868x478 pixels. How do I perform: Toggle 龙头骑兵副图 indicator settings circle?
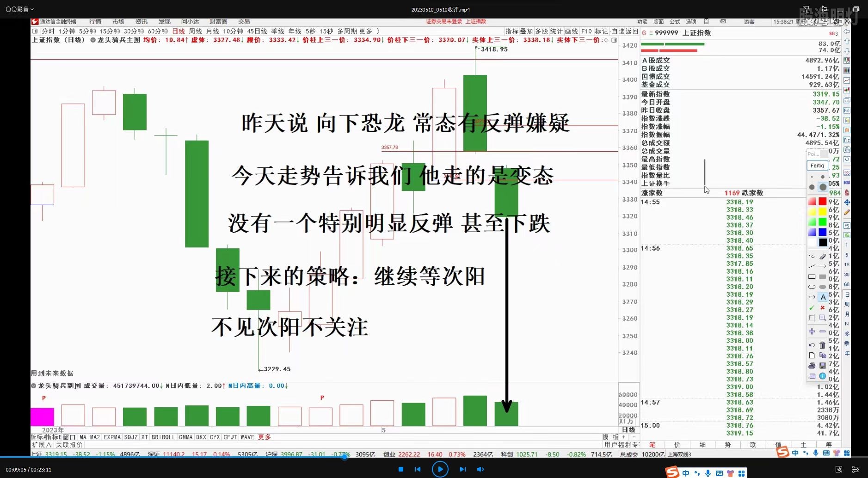pyautogui.click(x=33, y=386)
